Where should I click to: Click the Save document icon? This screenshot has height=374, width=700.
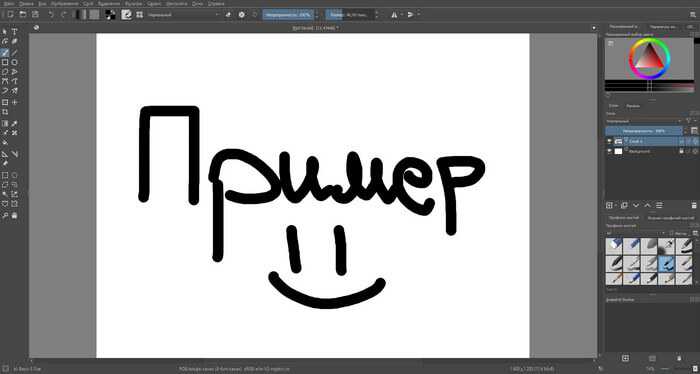(x=35, y=15)
